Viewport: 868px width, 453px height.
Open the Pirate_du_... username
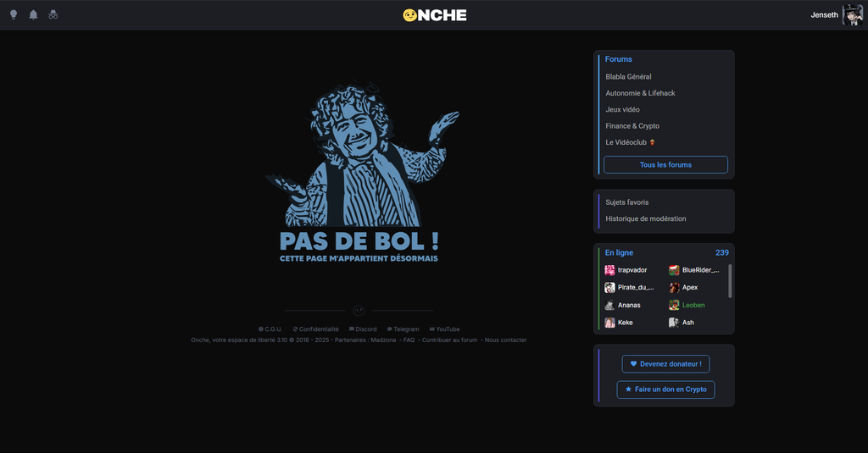coord(636,288)
